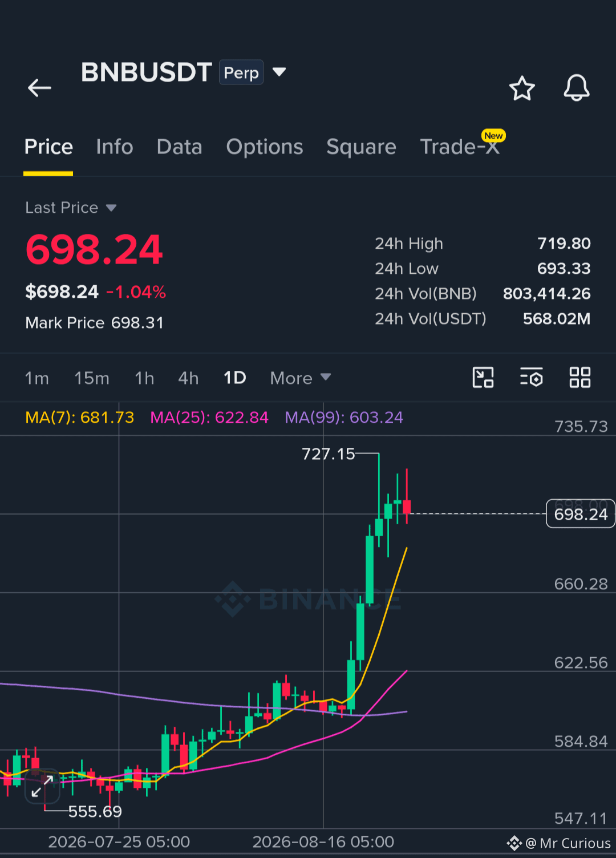Select the 15m timeframe
Image resolution: width=616 pixels, height=858 pixels.
92,378
